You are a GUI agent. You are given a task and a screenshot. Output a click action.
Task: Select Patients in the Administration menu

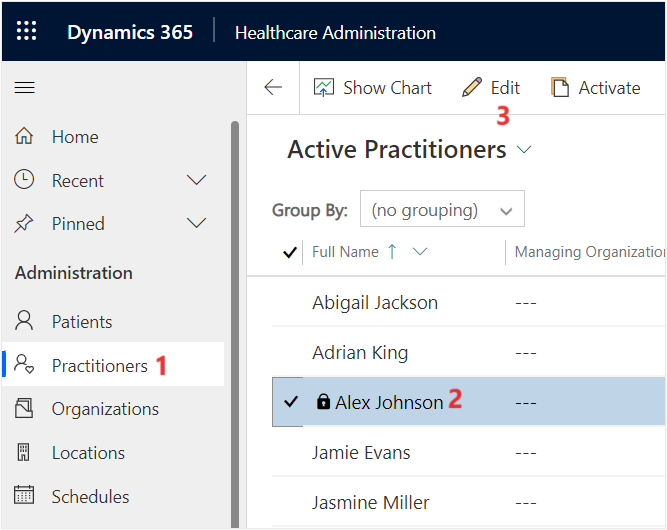coord(82,322)
